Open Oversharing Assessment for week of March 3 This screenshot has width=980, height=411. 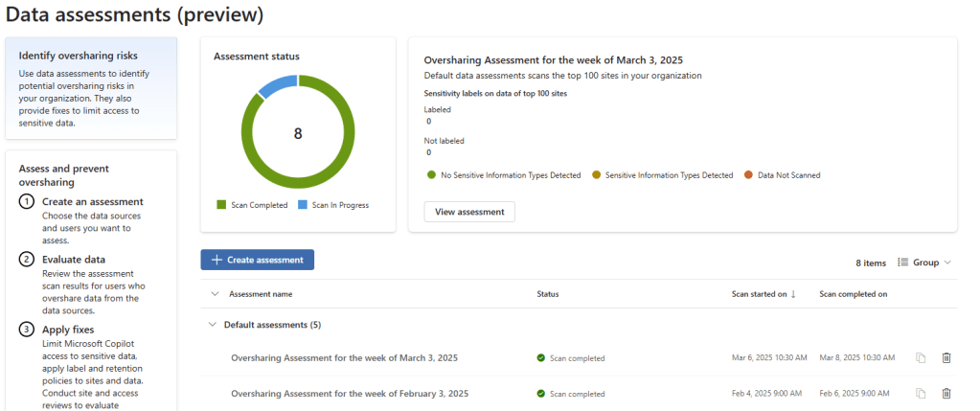(344, 358)
